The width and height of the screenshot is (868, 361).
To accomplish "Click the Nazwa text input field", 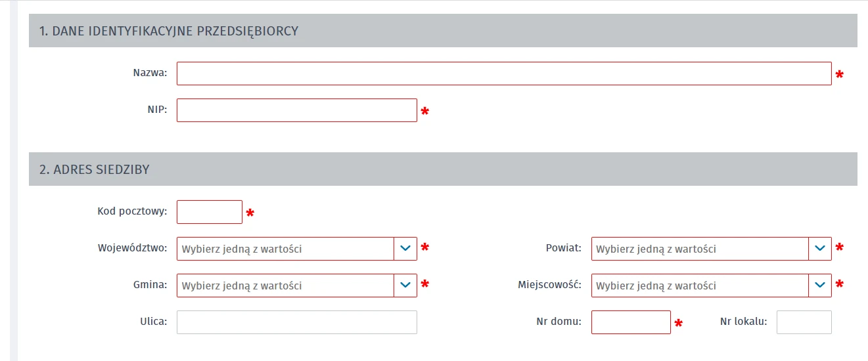I will 504,74.
